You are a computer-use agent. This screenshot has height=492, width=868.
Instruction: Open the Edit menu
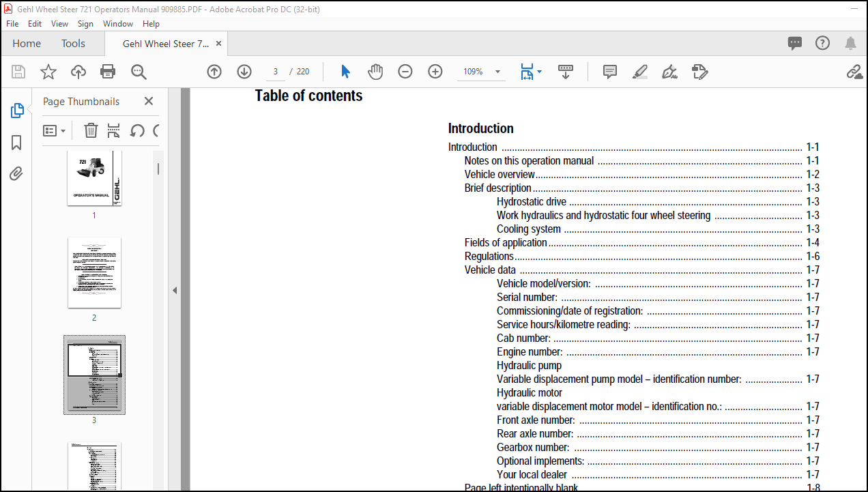pyautogui.click(x=35, y=23)
